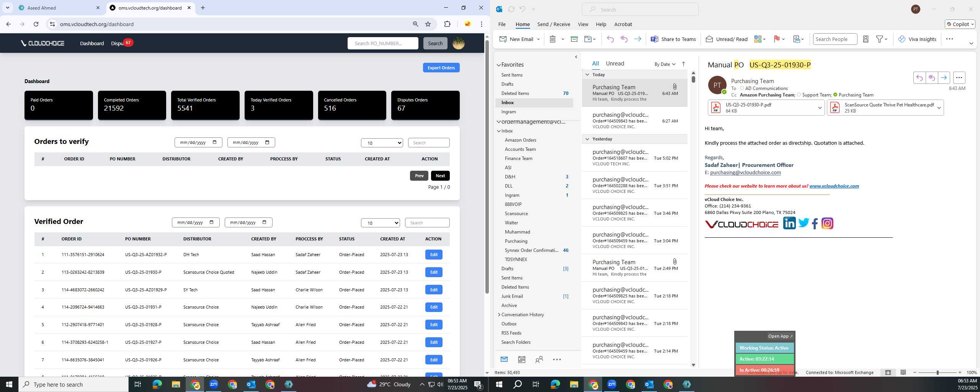Open Windows notification center icon
Image resolution: width=980 pixels, height=392 pixels.
479,384
